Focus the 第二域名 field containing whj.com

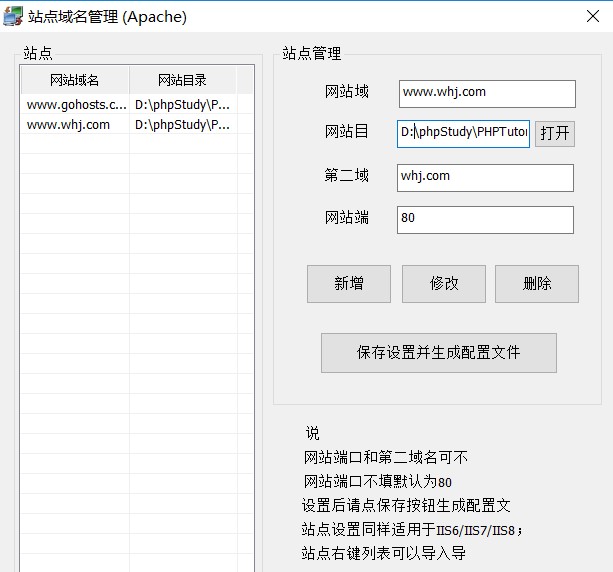pos(485,178)
